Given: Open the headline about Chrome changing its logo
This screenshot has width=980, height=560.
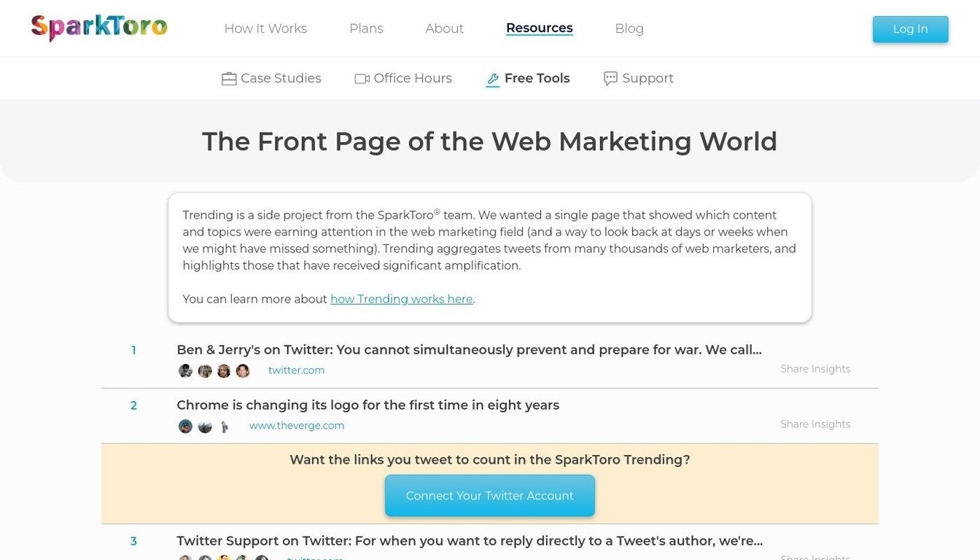Looking at the screenshot, I should 367,405.
